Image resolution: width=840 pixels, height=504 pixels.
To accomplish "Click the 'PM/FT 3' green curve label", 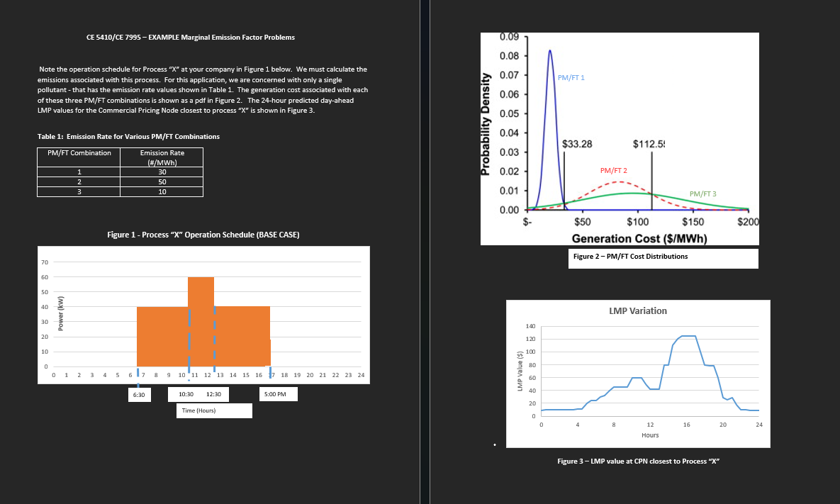I will click(703, 194).
